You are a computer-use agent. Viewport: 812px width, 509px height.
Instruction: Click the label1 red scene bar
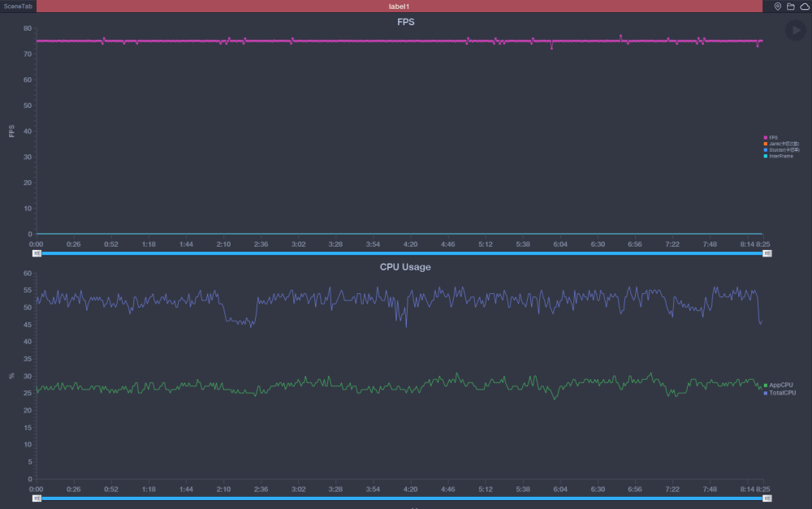click(x=400, y=6)
